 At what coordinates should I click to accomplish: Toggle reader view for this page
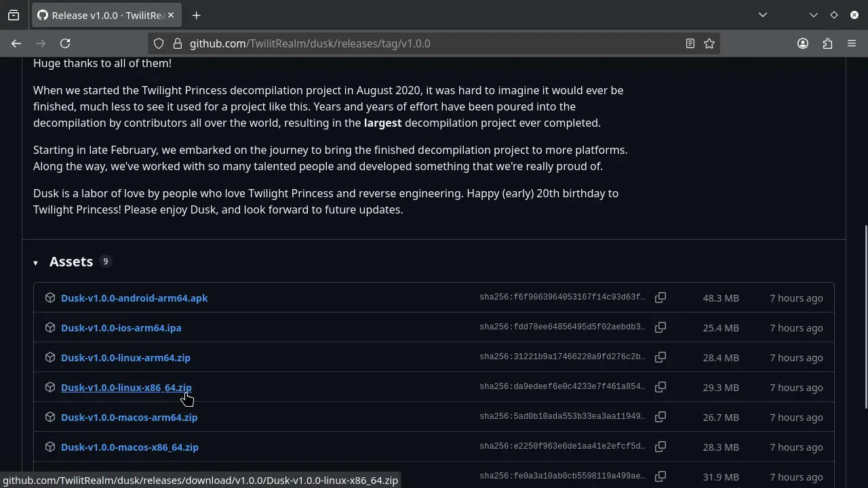click(x=690, y=43)
